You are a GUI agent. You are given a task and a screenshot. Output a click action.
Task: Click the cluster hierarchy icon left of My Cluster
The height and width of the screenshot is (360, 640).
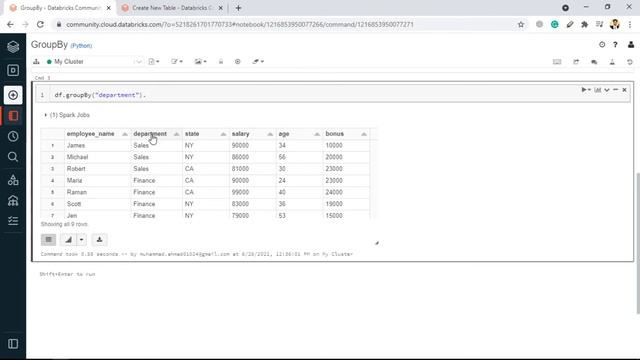(36, 62)
